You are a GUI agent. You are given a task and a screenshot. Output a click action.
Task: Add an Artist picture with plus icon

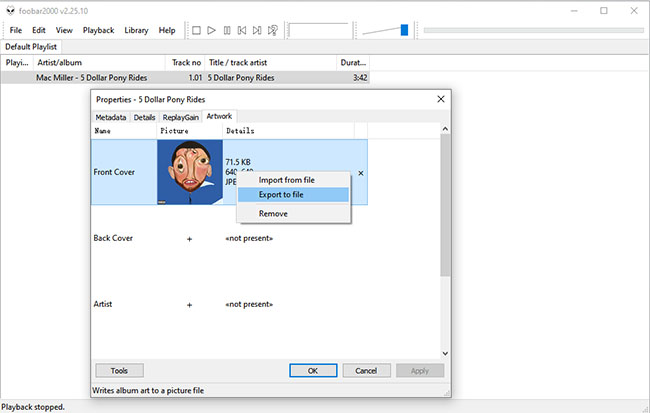(x=189, y=305)
